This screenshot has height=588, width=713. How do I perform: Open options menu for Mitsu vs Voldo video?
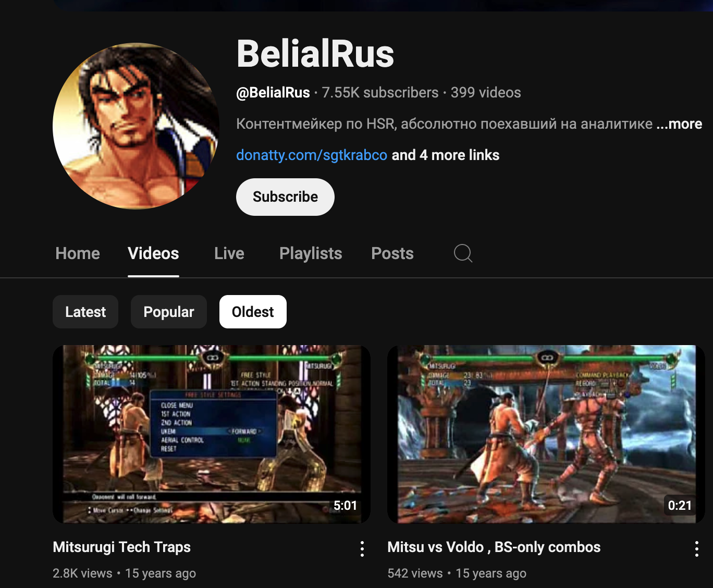[x=697, y=549]
